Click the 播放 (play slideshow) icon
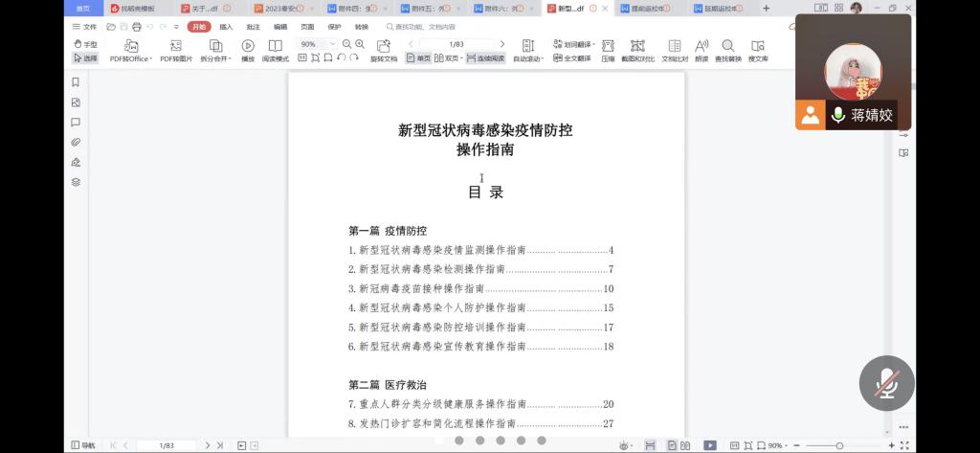Image resolution: width=980 pixels, height=453 pixels. (x=248, y=50)
